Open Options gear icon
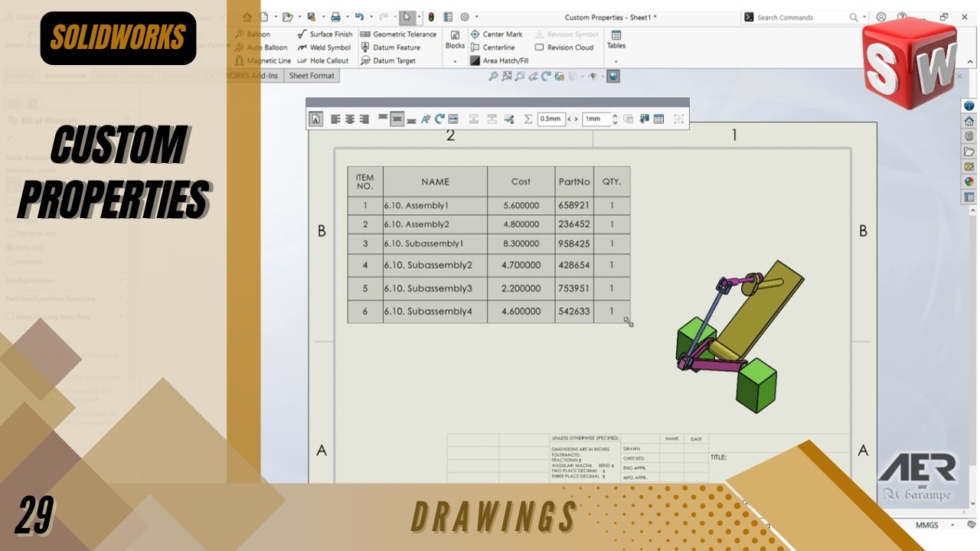The image size is (980, 551). (x=465, y=17)
